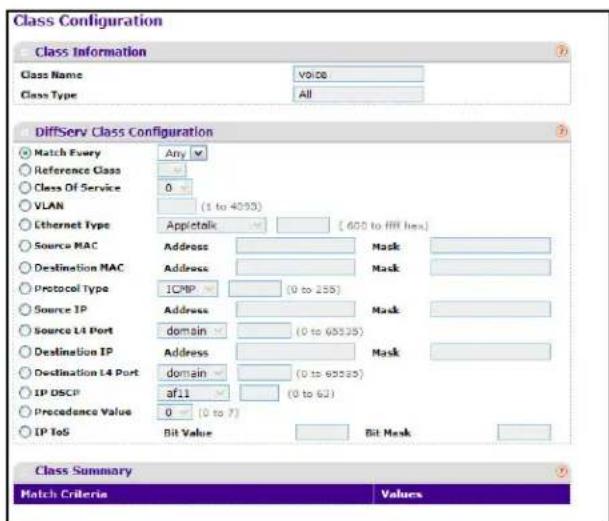This screenshot has width=609, height=521.
Task: Click the Class Type field showing All
Action: [x=358, y=94]
